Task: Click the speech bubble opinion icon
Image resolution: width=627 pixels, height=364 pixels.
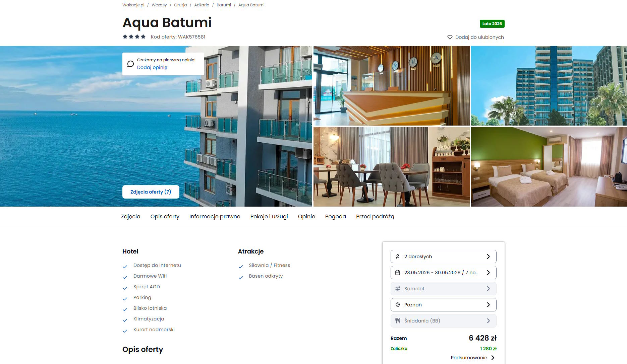Action: click(130, 64)
